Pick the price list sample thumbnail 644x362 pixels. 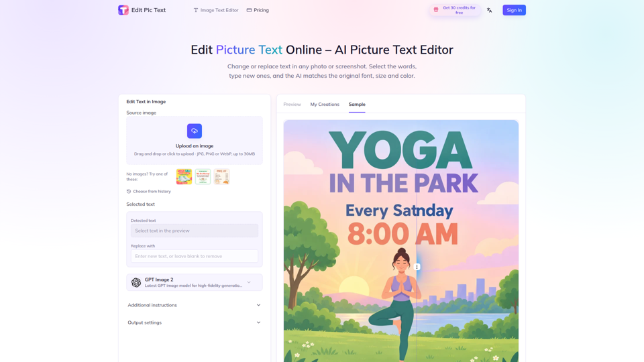pos(222,176)
